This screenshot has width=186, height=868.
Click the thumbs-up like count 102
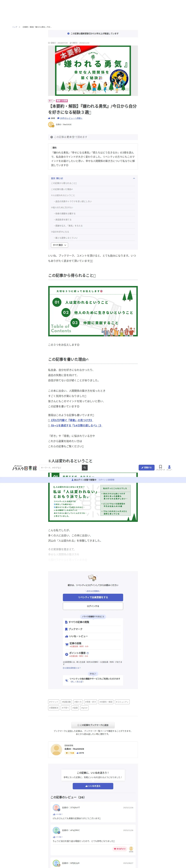tap(52, 118)
